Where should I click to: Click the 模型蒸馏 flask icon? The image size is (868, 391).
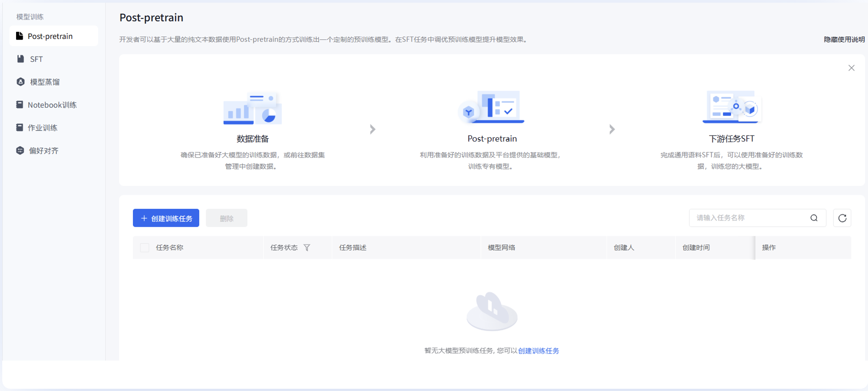pos(21,81)
